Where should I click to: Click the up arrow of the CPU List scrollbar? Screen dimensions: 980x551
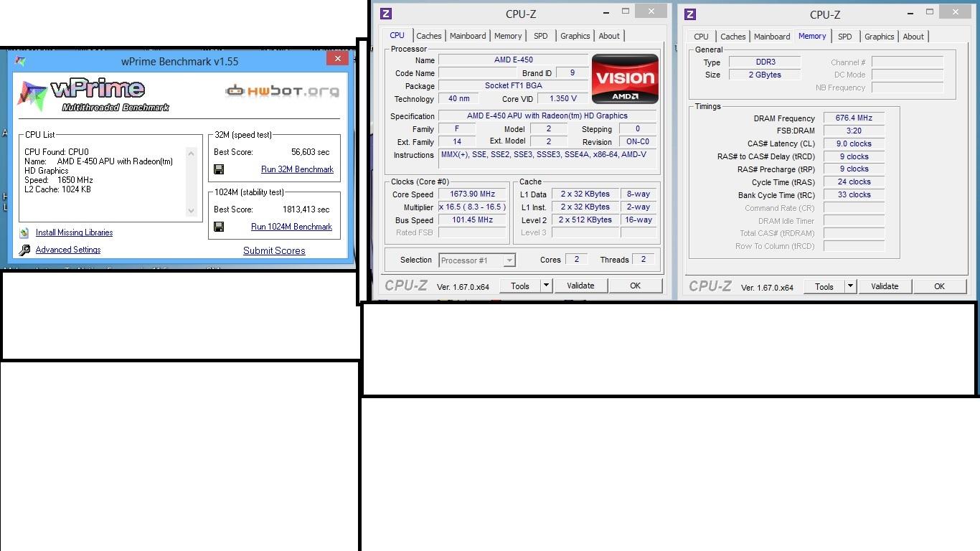[191, 153]
